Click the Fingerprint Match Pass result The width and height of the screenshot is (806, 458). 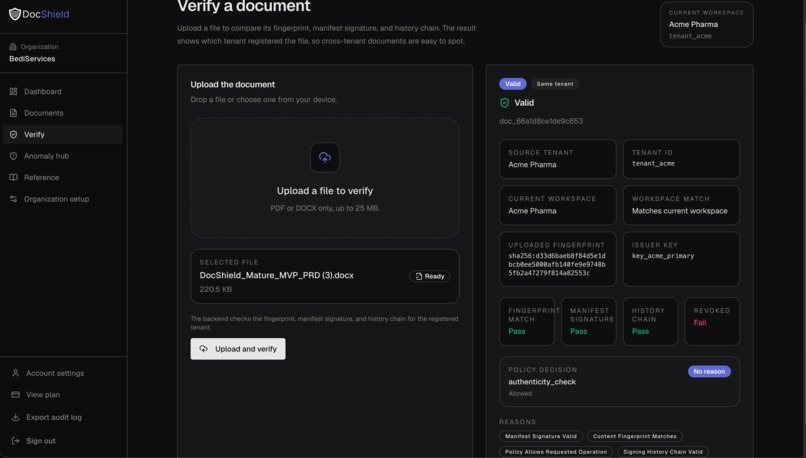point(517,332)
